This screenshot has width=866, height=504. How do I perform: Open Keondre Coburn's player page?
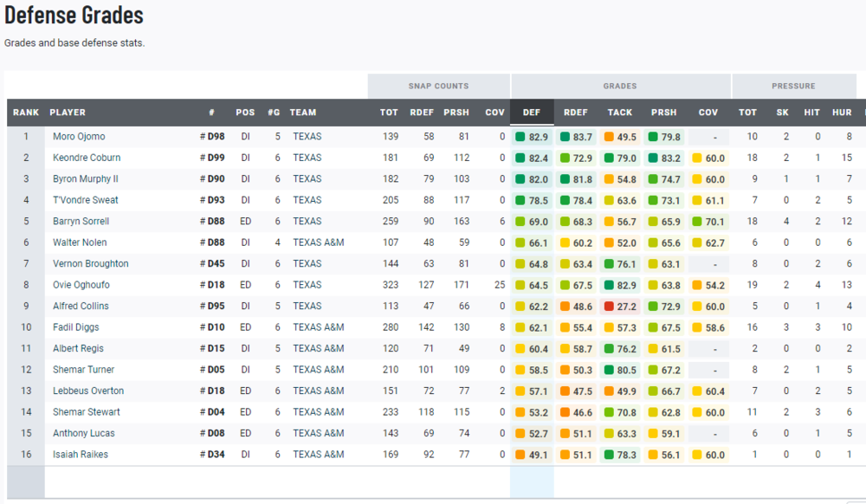pyautogui.click(x=87, y=158)
